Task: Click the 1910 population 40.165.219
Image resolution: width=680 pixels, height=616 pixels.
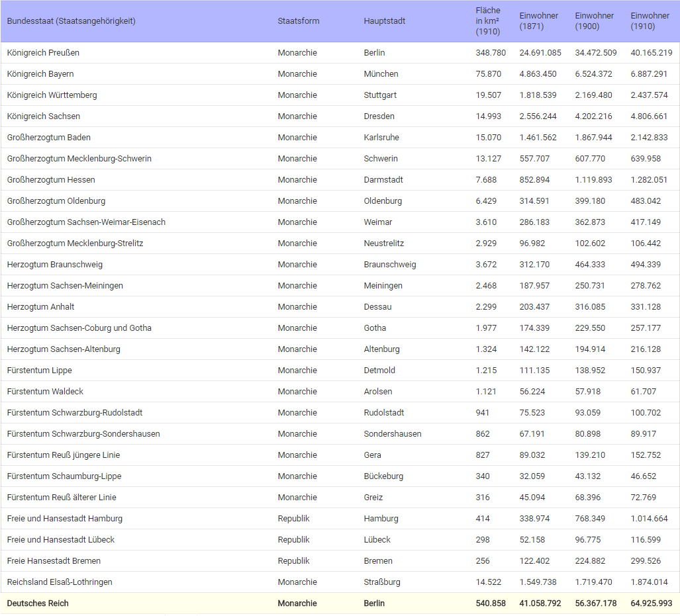Action: click(x=651, y=52)
